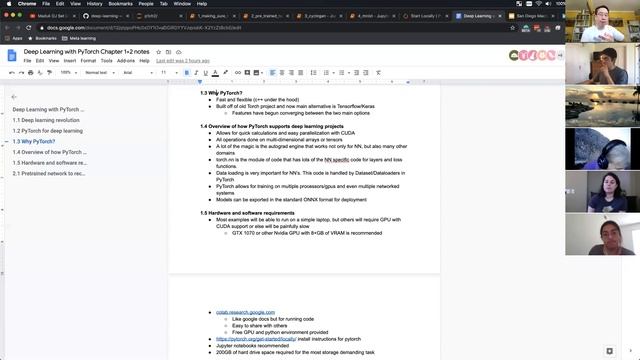Go to '1.3 Why PyTorch?' outline item
This screenshot has width=640, height=360.
tap(34, 142)
